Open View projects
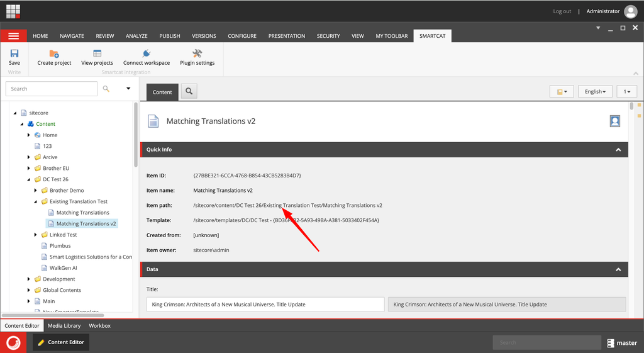The height and width of the screenshot is (353, 644). [97, 57]
